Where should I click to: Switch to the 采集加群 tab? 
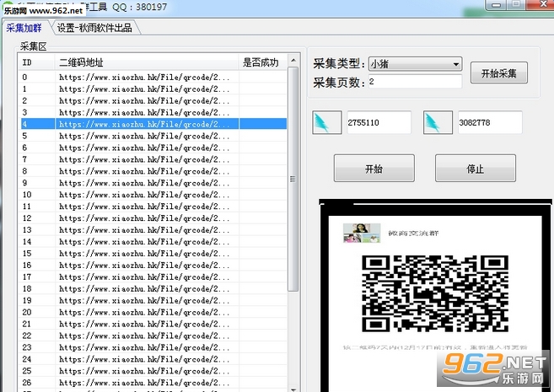tap(24, 28)
